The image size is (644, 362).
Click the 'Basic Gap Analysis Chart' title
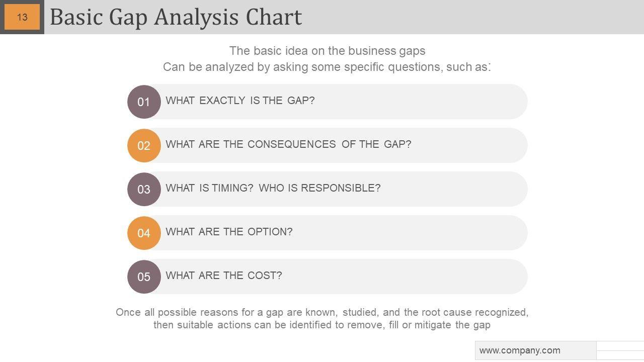coord(176,17)
